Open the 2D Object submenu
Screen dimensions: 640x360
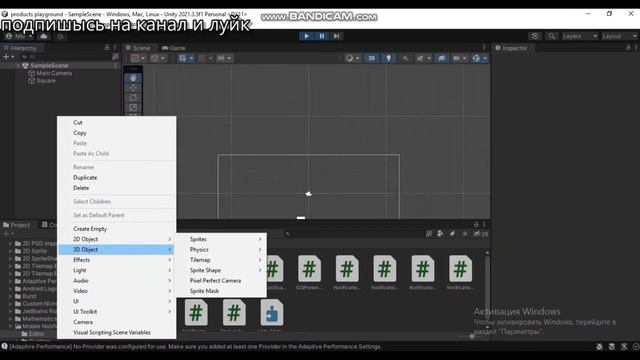pos(117,239)
